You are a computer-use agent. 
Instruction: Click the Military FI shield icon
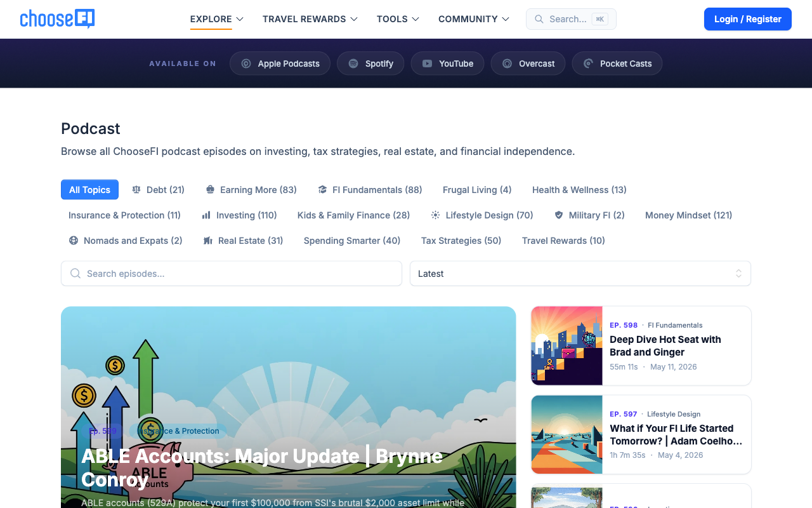tap(559, 215)
